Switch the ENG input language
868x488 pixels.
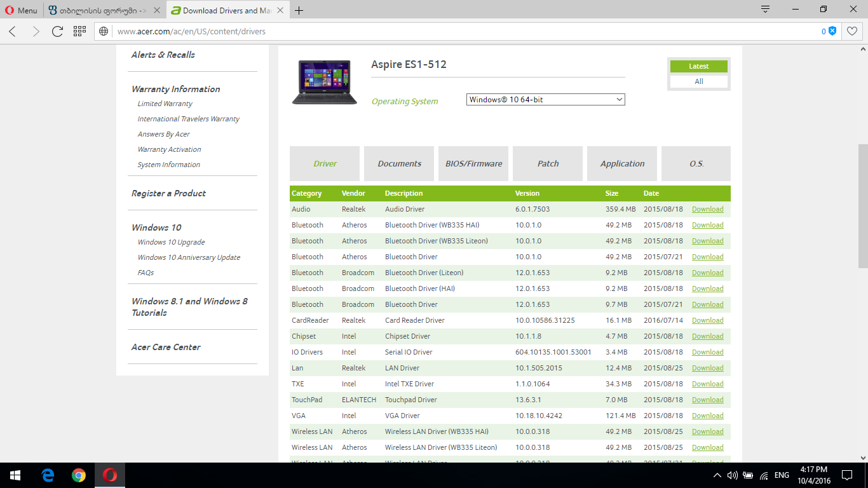(782, 475)
